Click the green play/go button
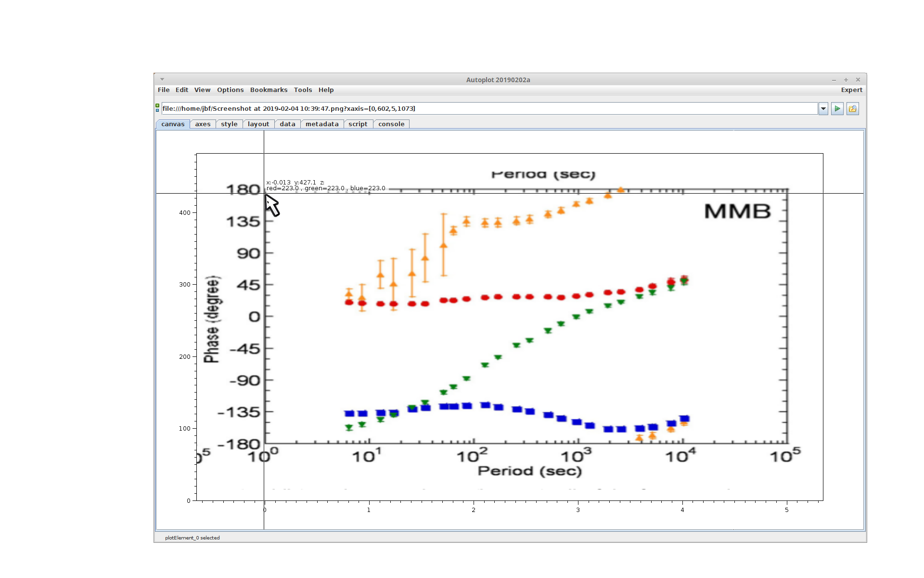Viewport: 924px width, 578px height. [x=837, y=109]
